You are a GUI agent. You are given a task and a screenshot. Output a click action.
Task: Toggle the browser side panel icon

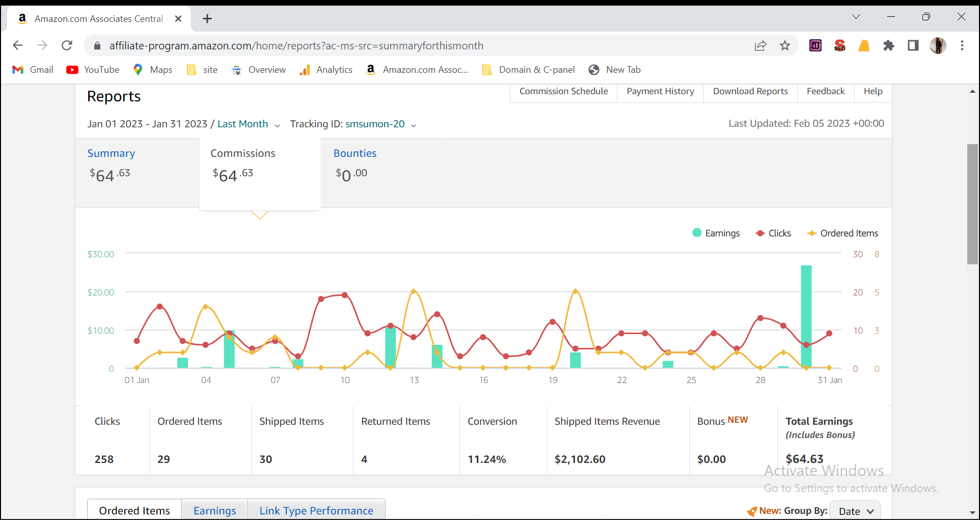913,46
